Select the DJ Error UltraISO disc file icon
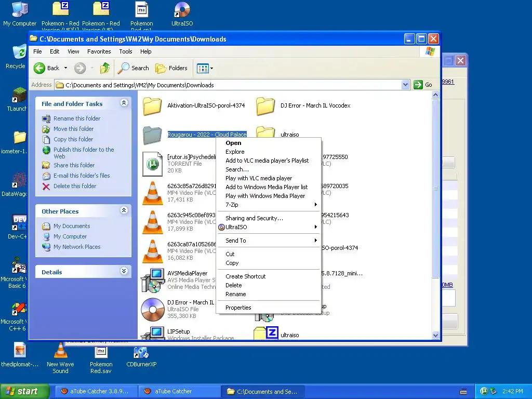 tap(152, 310)
